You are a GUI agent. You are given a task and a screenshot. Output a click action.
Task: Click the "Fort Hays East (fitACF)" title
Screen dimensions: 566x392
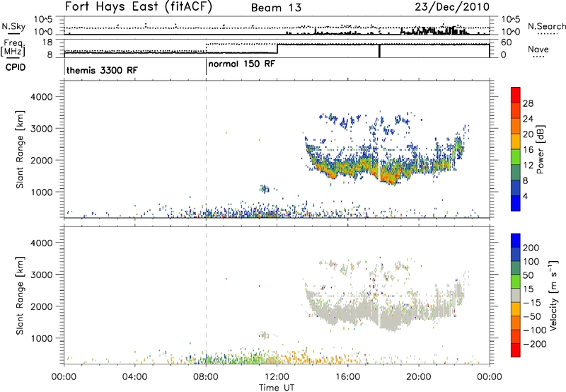coord(138,7)
